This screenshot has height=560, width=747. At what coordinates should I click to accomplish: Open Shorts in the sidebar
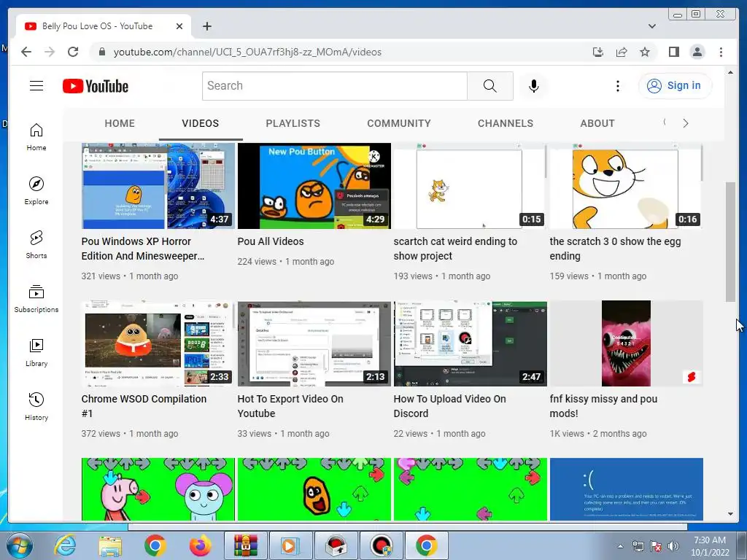coord(36,245)
